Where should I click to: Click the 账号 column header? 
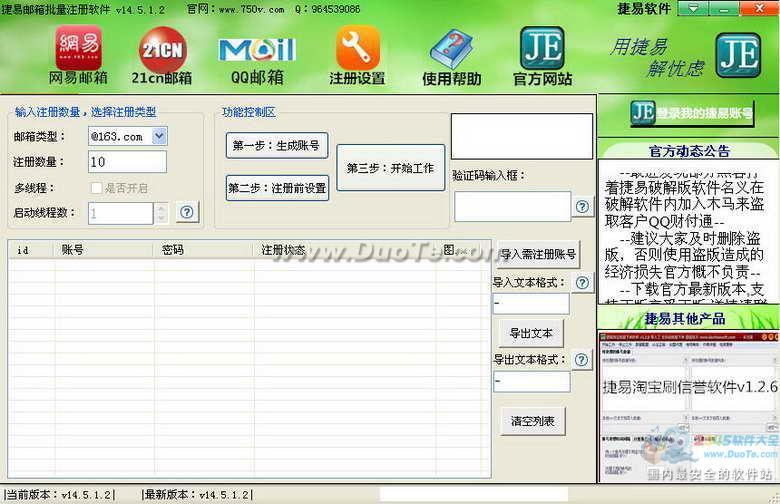103,250
